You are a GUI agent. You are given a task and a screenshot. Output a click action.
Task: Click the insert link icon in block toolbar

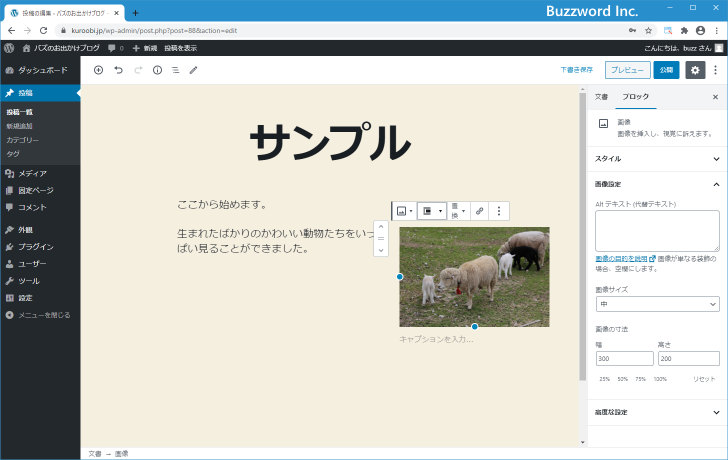[479, 211]
